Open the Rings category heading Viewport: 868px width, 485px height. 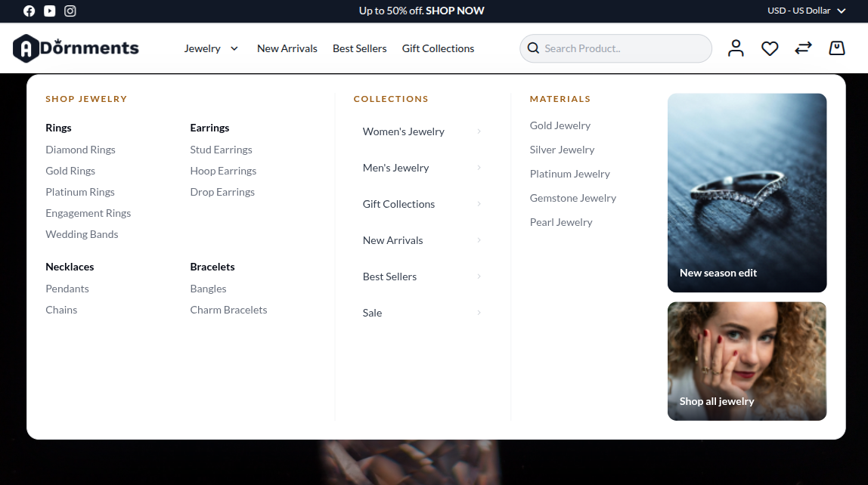[59, 128]
